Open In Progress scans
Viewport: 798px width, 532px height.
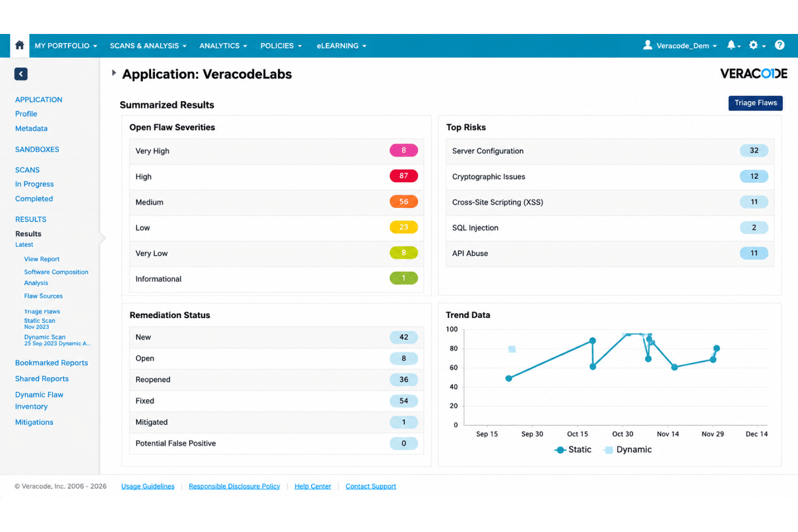point(35,184)
